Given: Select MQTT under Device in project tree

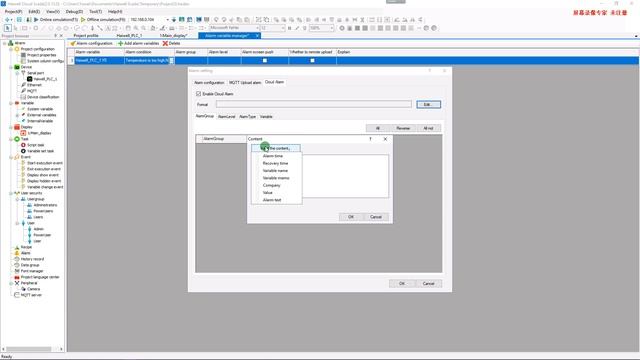Looking at the screenshot, I should pyautogui.click(x=32, y=91).
